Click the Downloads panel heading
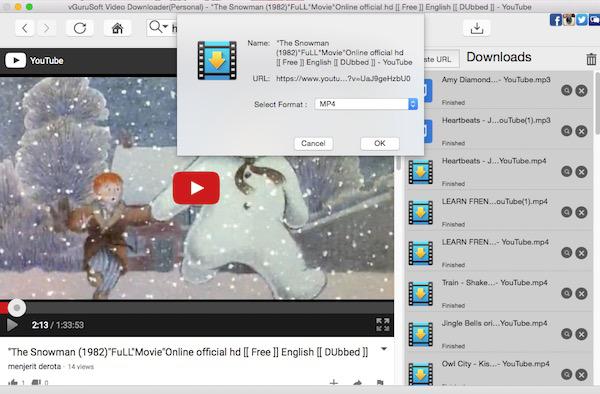The image size is (600, 394). pyautogui.click(x=499, y=57)
